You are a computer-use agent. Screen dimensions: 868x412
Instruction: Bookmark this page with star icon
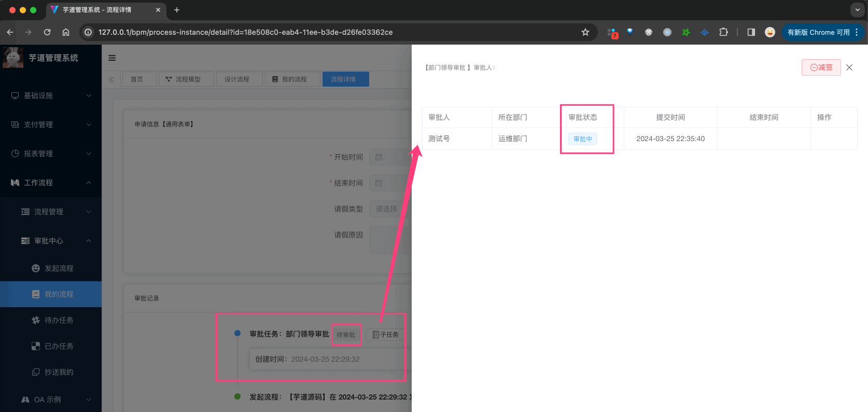(x=585, y=32)
